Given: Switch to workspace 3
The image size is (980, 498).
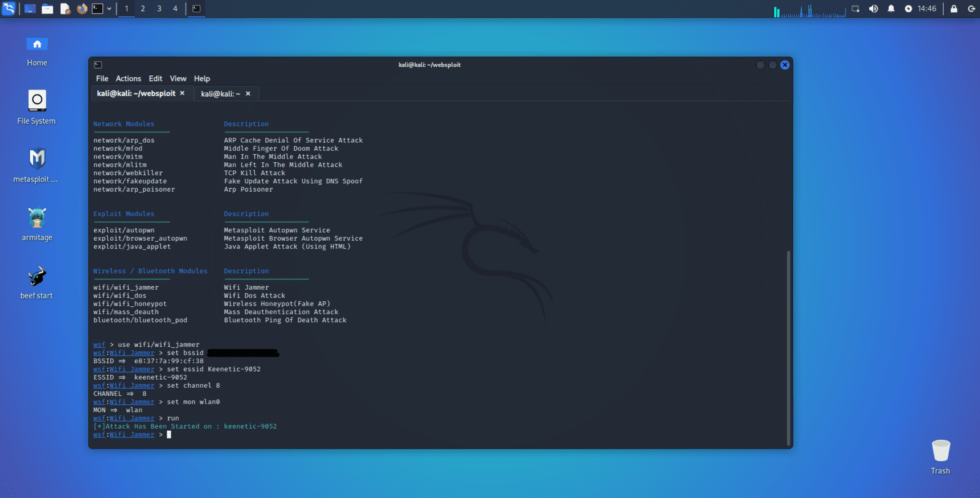Looking at the screenshot, I should coord(159,9).
